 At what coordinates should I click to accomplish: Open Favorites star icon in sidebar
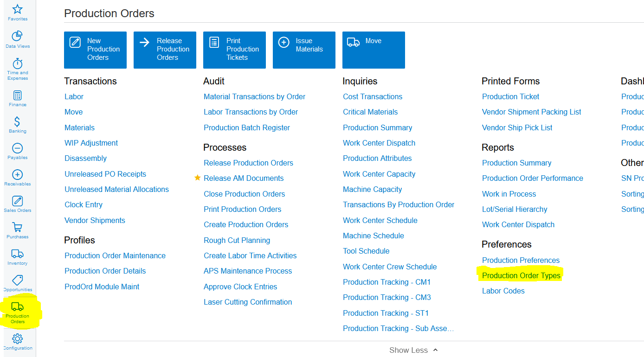click(x=17, y=10)
